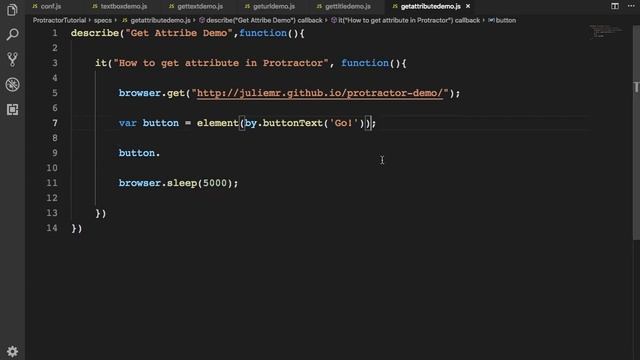Click line number 14 in gutter
The height and width of the screenshot is (360, 640).
[x=52, y=228]
